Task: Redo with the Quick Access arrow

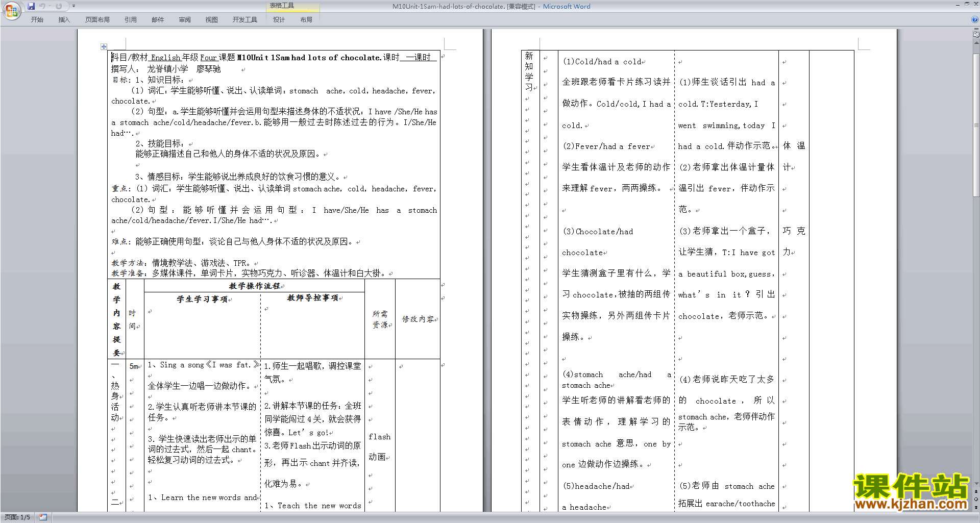Action: (59, 6)
